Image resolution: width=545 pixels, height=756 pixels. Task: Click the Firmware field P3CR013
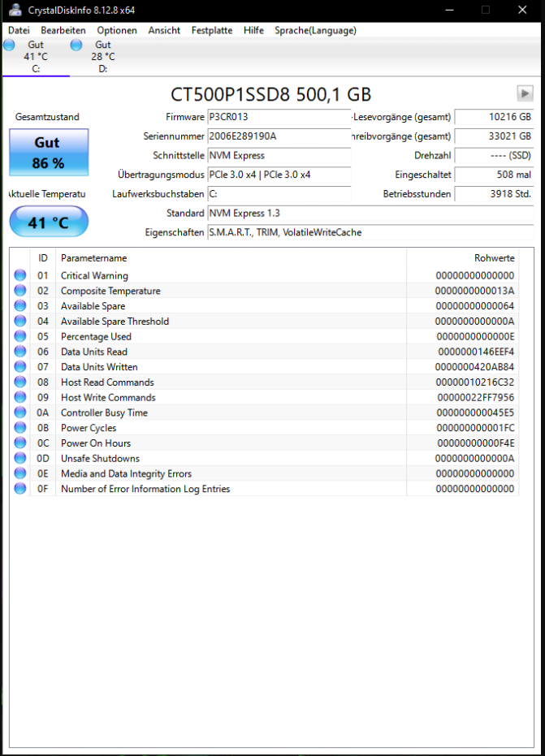pyautogui.click(x=279, y=117)
